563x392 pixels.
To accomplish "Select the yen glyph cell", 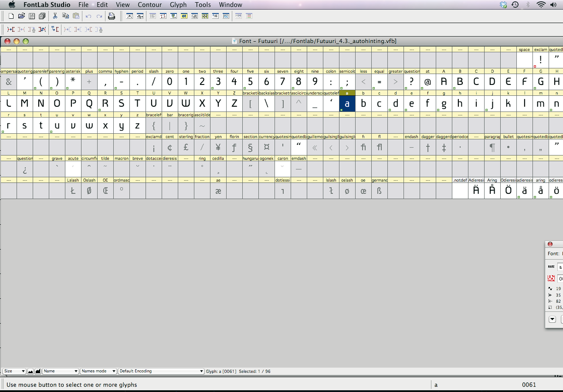I will pyautogui.click(x=218, y=147).
